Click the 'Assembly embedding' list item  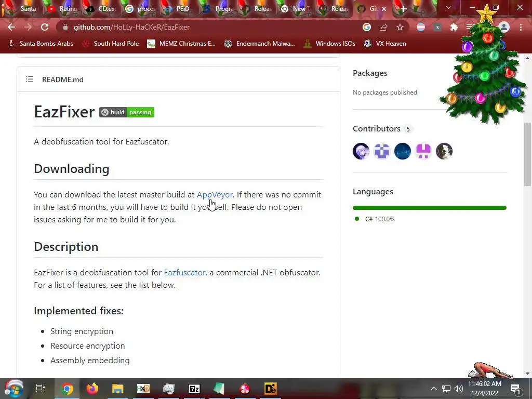click(90, 361)
